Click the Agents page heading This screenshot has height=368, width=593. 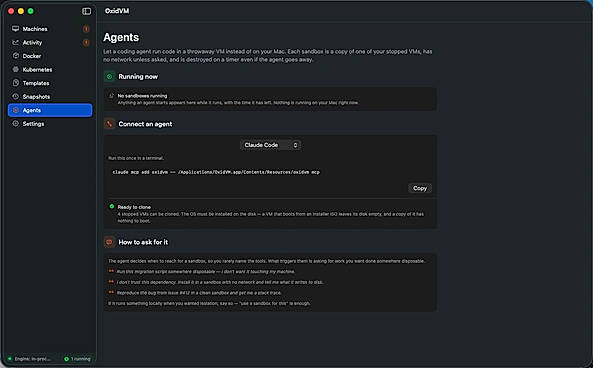(x=121, y=37)
